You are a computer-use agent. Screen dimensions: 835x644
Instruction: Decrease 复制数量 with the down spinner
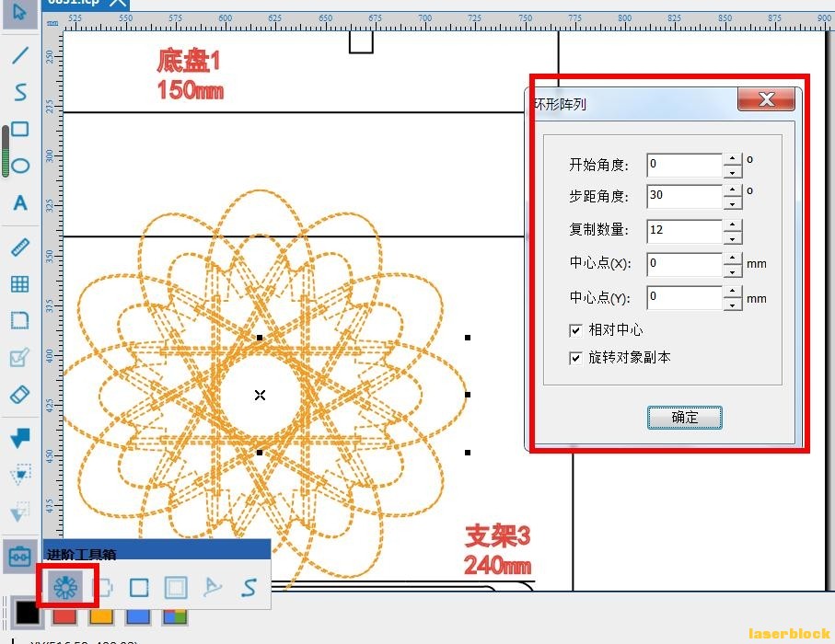click(733, 237)
